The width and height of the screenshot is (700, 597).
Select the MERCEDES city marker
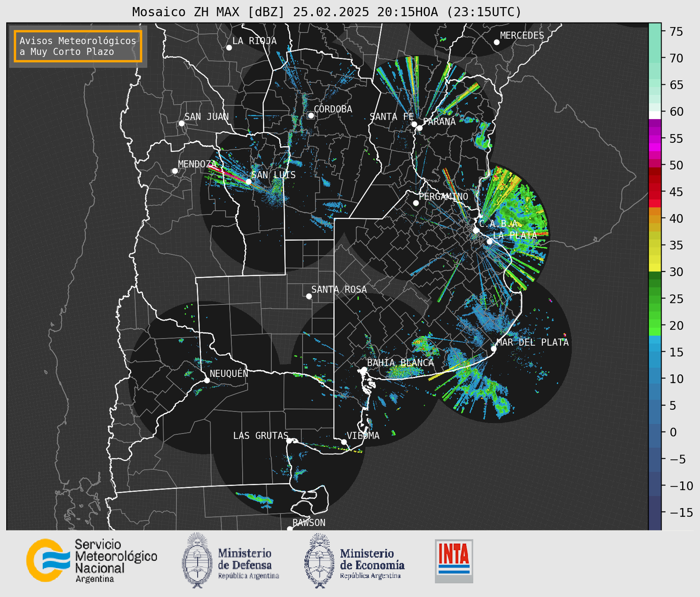point(497,42)
